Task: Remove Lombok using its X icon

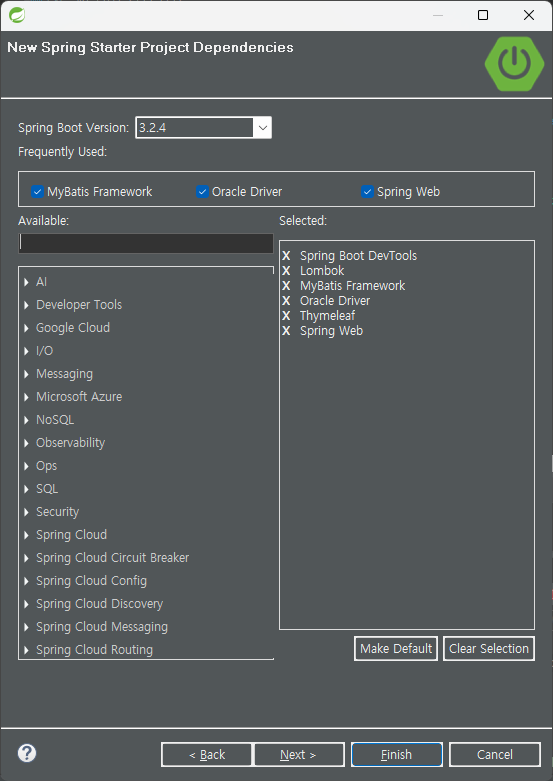Action: 286,270
